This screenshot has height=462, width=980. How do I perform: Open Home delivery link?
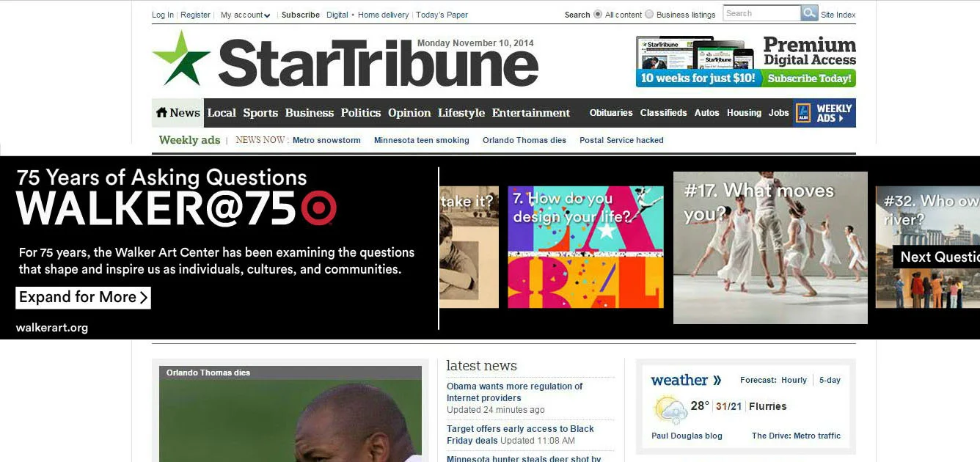(x=383, y=15)
